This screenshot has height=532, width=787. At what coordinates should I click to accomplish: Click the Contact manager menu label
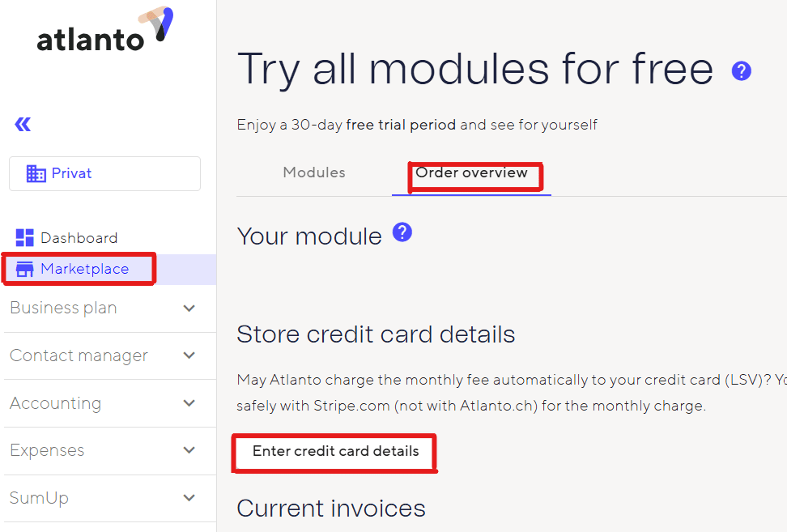(79, 355)
